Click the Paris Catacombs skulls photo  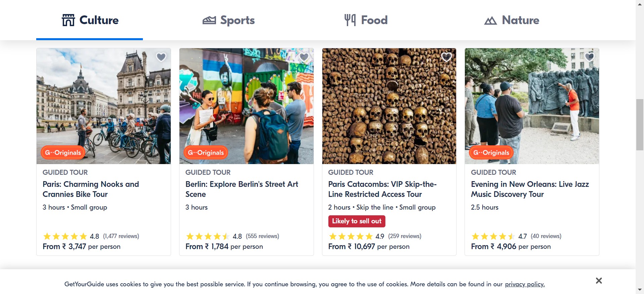(x=389, y=106)
